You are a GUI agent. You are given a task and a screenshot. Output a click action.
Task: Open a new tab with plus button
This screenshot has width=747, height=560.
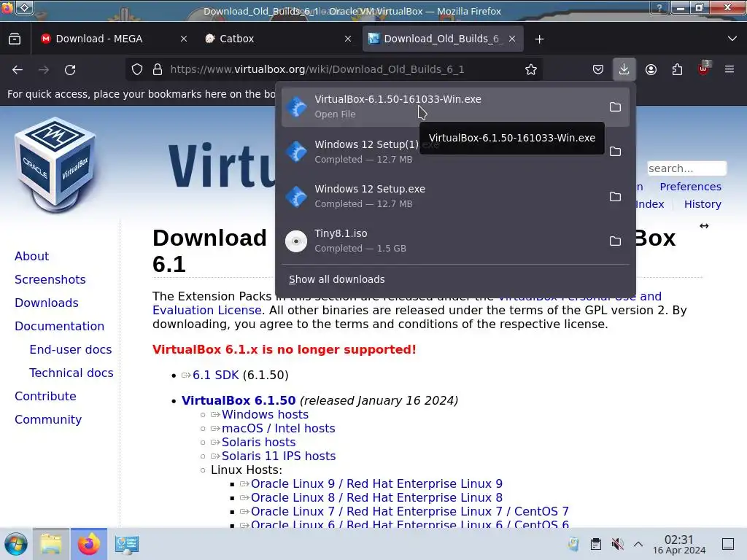(x=539, y=39)
